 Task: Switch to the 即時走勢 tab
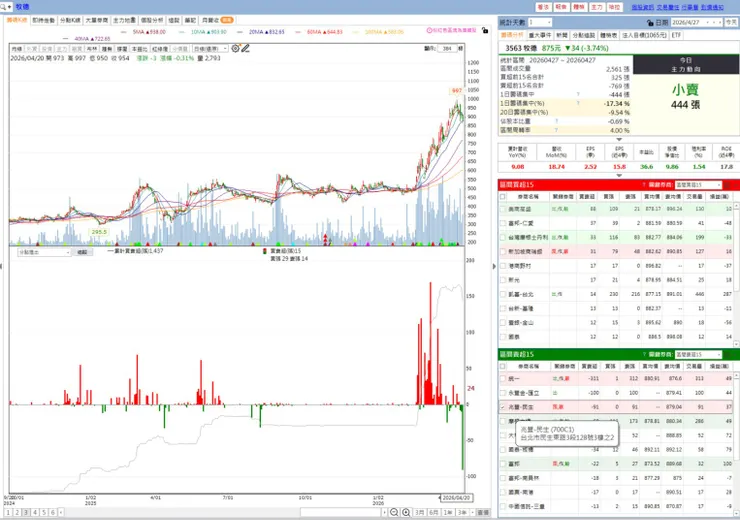[43, 20]
